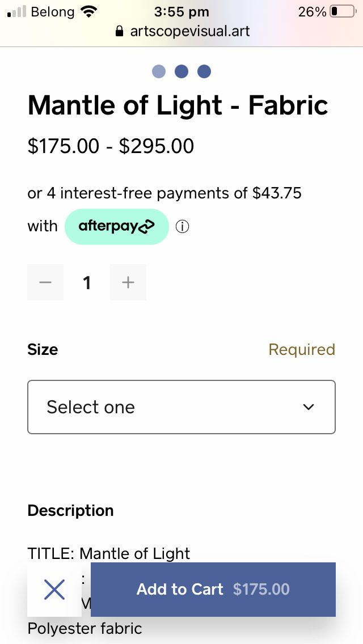363x644 pixels.
Task: Tap the Required label next to Size
Action: 301,349
